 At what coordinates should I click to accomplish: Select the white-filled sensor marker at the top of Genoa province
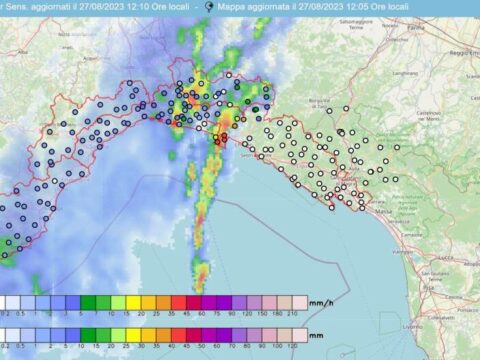tap(229, 75)
